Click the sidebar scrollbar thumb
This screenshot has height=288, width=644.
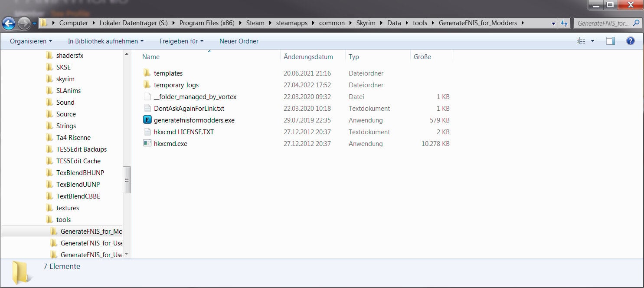tap(127, 179)
